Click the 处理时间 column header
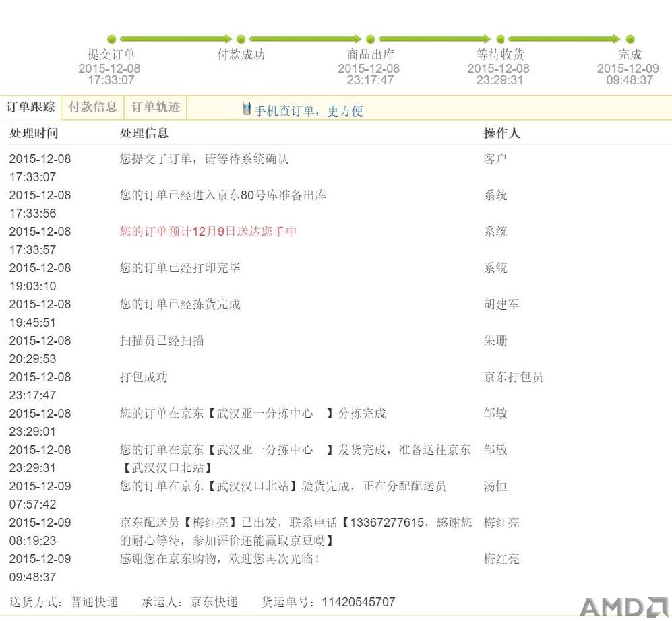672x621 pixels. (x=34, y=133)
